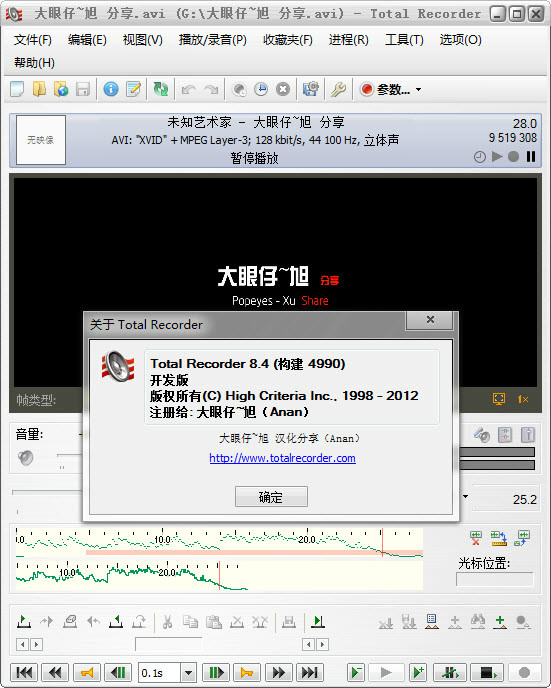Click the scissors cut icon
Screen dimensions: 551x688
tap(167, 621)
